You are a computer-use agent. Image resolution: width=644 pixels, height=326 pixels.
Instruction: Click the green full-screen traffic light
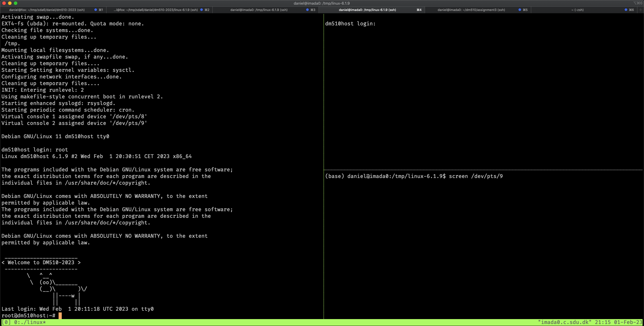[x=16, y=3]
